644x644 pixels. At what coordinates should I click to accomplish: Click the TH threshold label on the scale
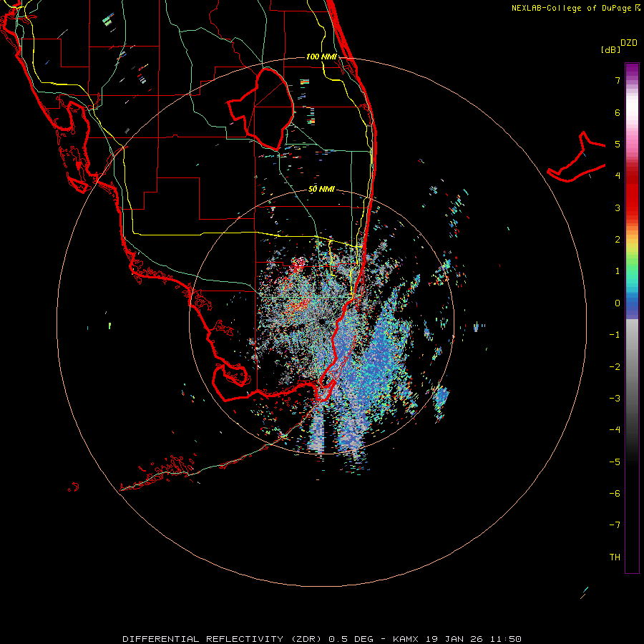[615, 557]
